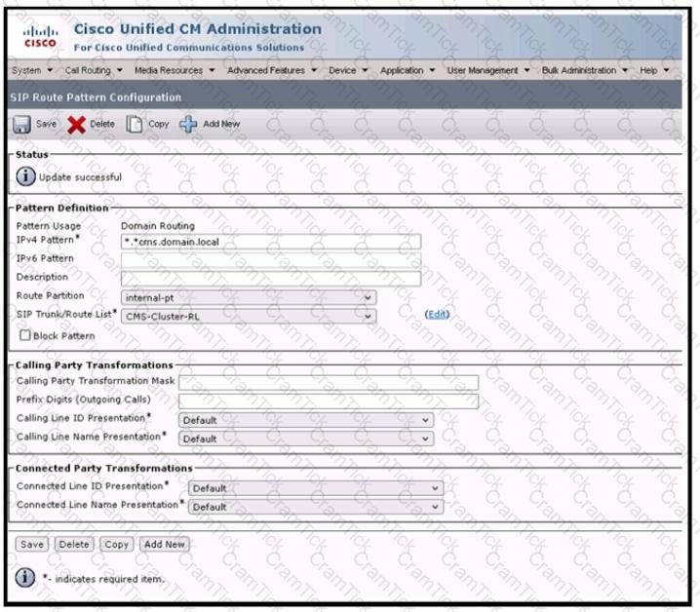
Task: Enable the Block Pattern checkbox
Action: 24,335
